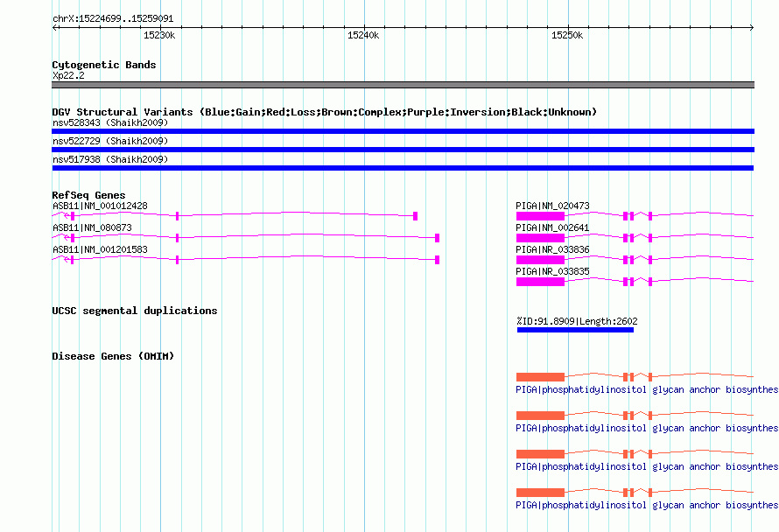The image size is (779, 532).
Task: Click the blue gain bar for nsv528343
Action: (x=403, y=131)
